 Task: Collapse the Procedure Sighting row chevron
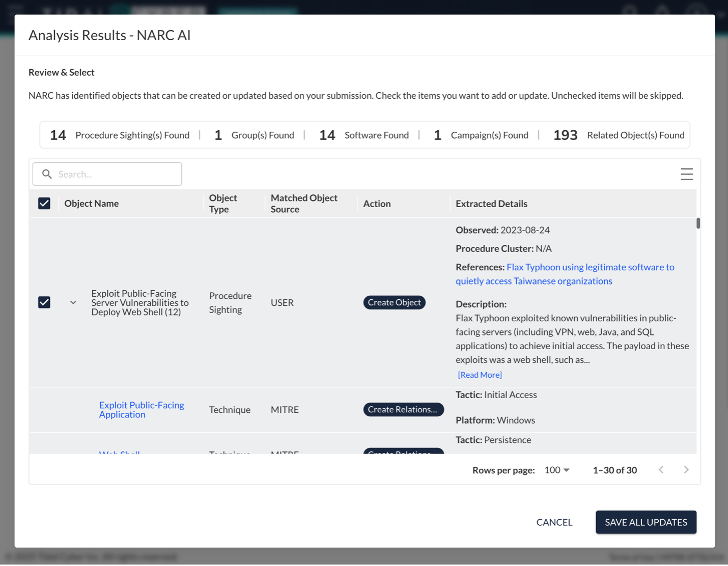pos(73,302)
